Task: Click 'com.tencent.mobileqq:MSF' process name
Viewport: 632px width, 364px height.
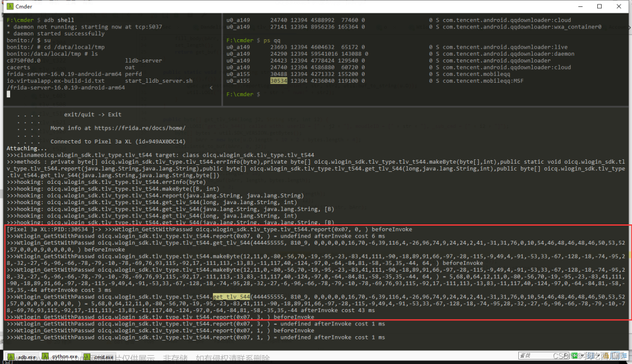Action: pos(483,81)
